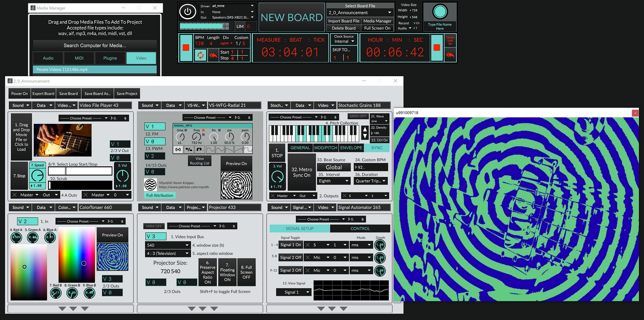Toggle Preview On in VS-WFG-Radial module
The image size is (644, 320).
(237, 164)
